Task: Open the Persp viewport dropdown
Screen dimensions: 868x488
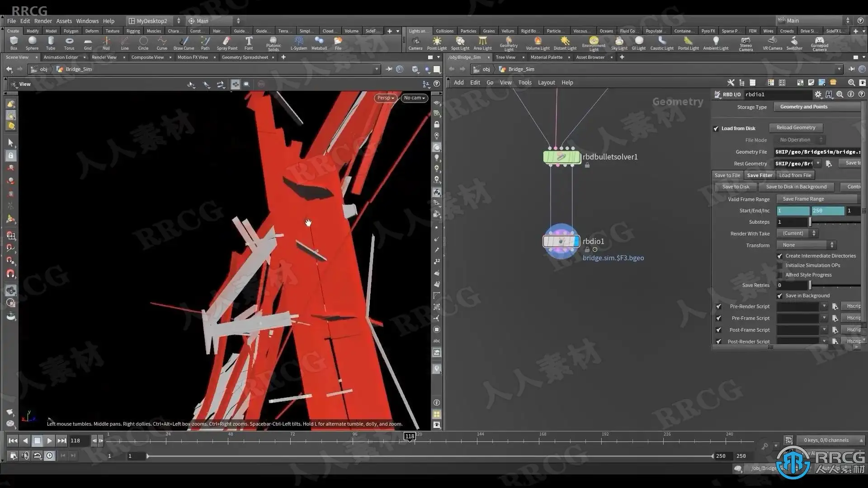Action: [386, 98]
